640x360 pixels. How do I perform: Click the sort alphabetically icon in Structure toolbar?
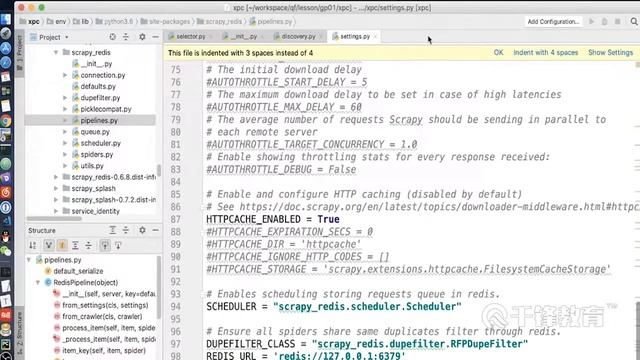pos(33,245)
